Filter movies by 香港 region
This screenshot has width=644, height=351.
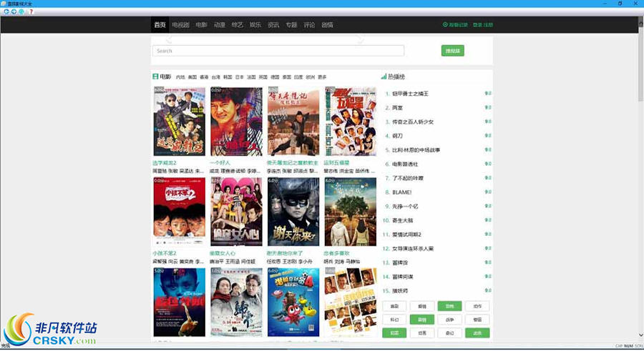[x=204, y=77]
